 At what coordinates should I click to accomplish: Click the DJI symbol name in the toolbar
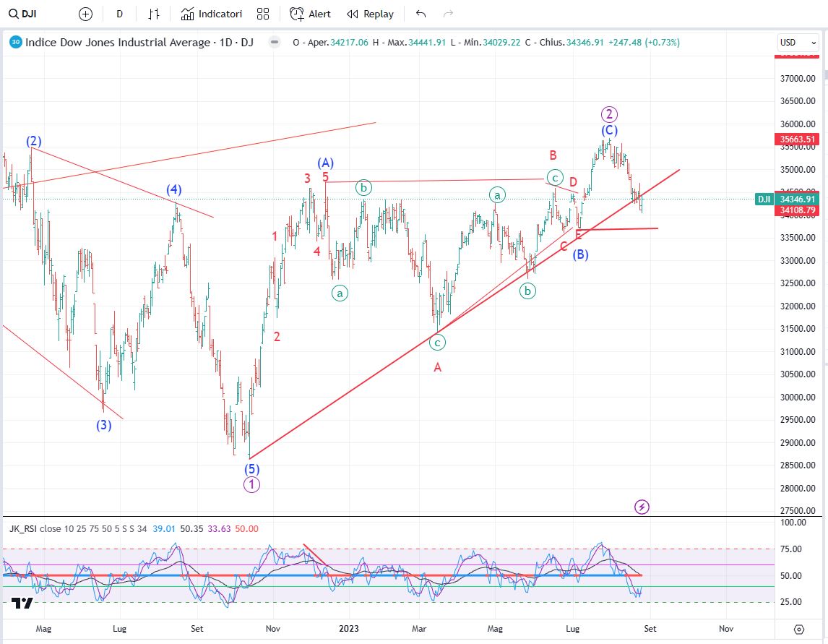29,14
